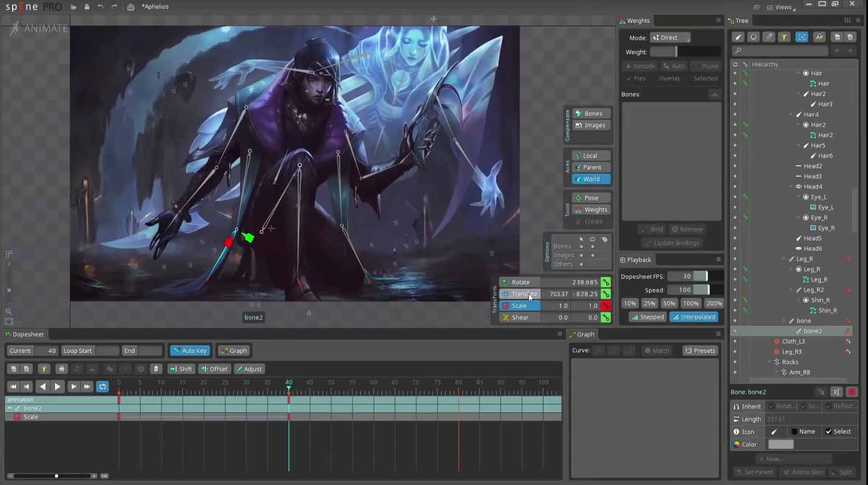Open project folder icon in title bar
The image size is (868, 485).
(73, 7)
